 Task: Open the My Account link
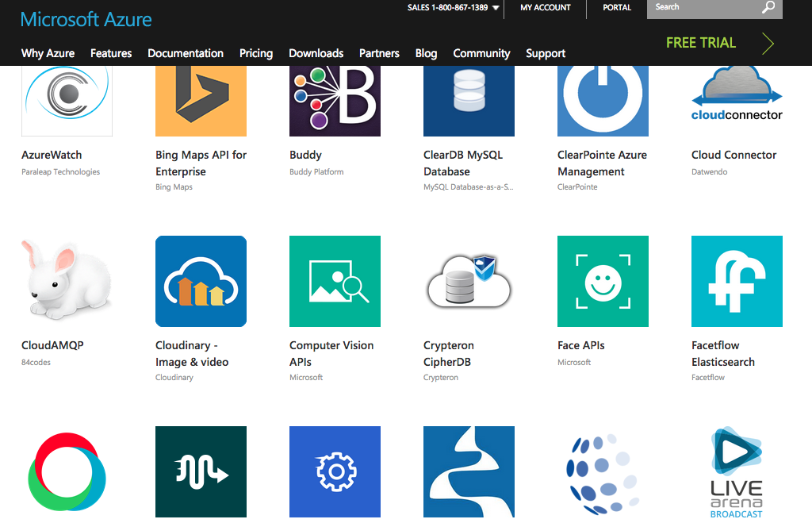[x=545, y=8]
